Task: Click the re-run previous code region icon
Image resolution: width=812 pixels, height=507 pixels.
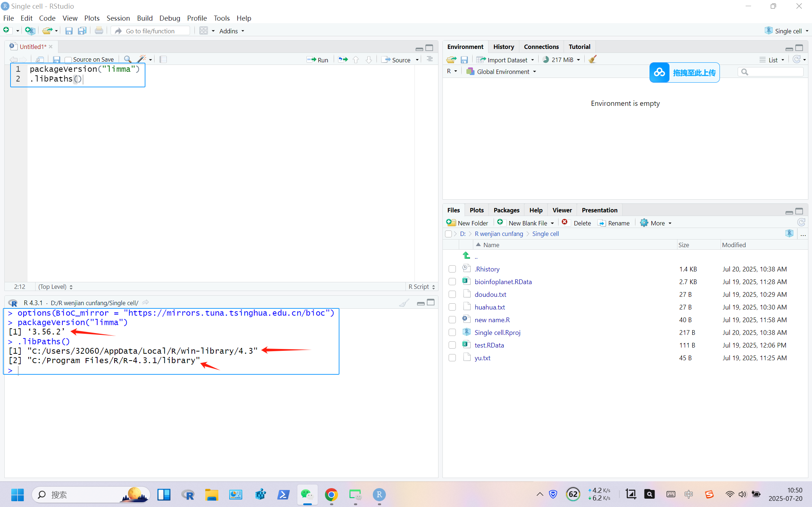Action: pos(343,59)
